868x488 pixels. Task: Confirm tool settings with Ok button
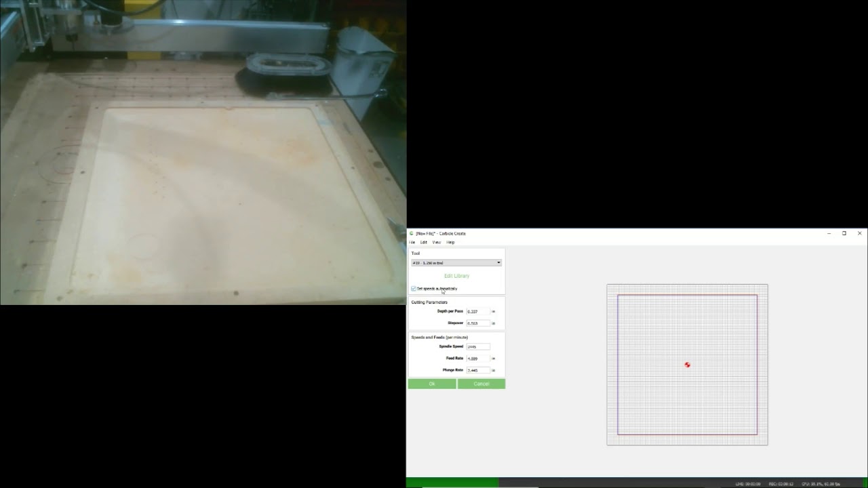tap(432, 384)
